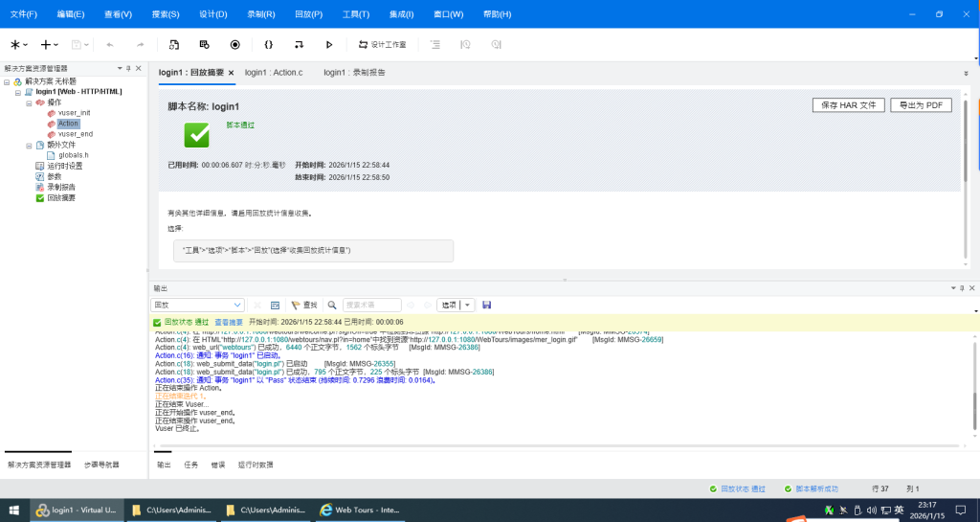Click the Record script toolbar icon
Viewport: 980px width, 522px height.
pos(235,45)
